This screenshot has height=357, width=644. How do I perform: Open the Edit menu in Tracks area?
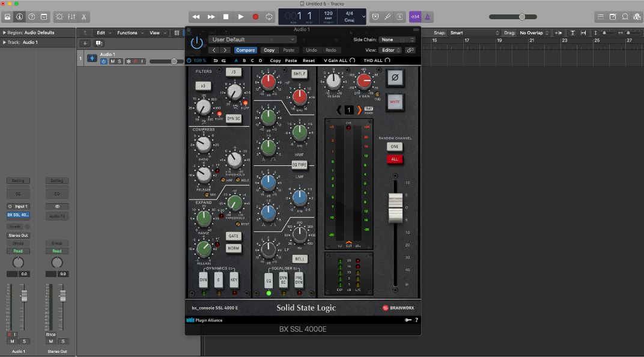point(104,33)
